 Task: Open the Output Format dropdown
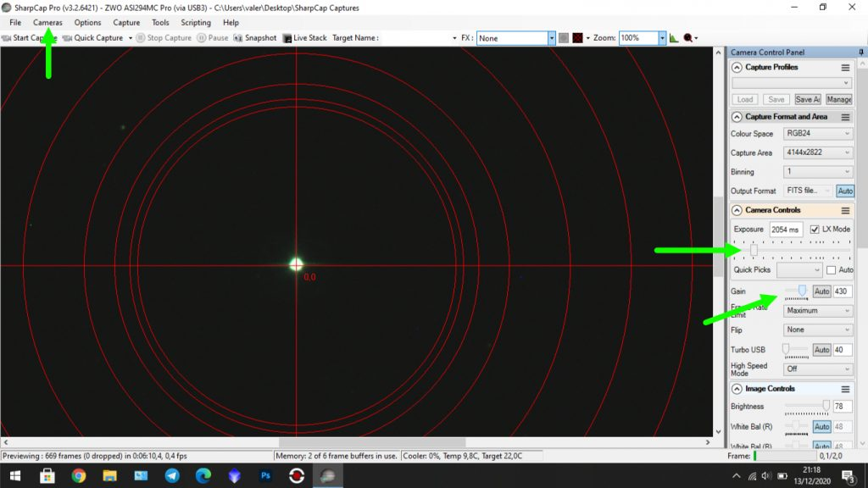coord(808,191)
